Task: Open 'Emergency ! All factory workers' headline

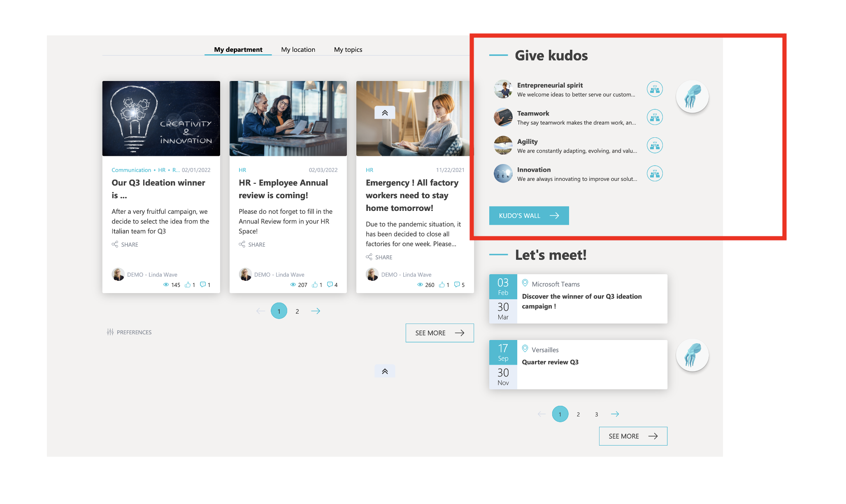Action: coord(412,195)
